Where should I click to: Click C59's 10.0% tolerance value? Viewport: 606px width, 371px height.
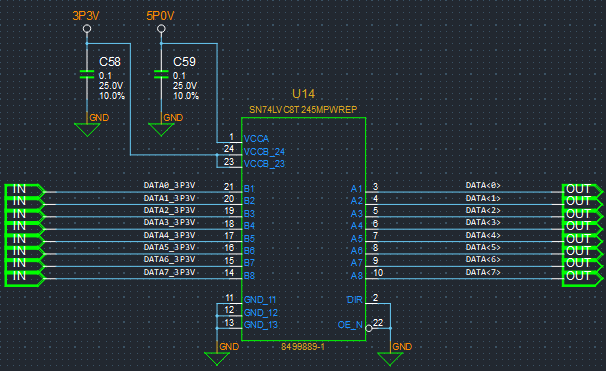(186, 96)
